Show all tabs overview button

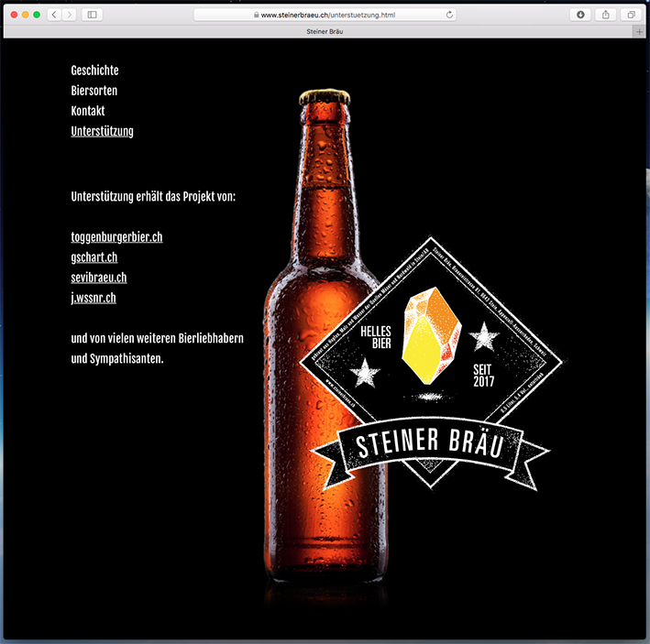pyautogui.click(x=631, y=15)
